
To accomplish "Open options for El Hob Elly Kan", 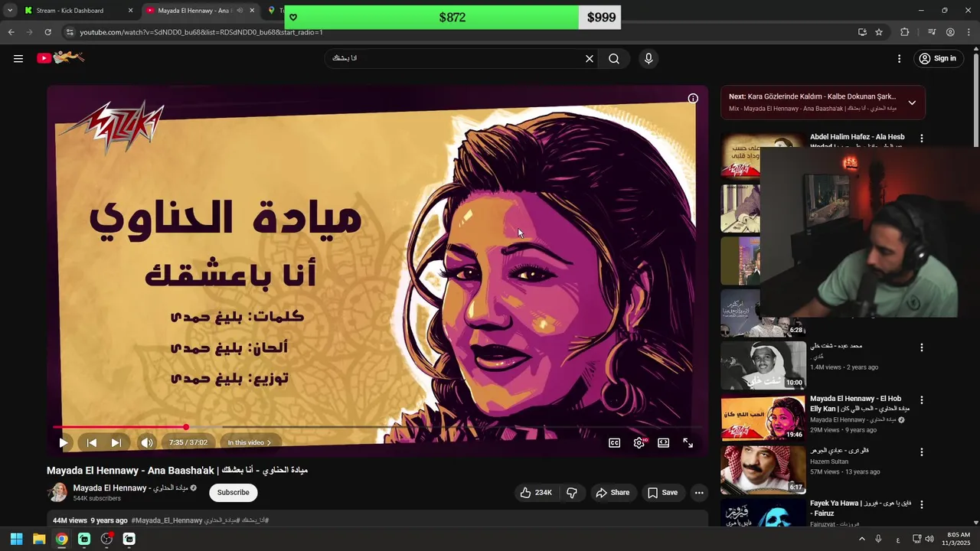I will click(922, 400).
